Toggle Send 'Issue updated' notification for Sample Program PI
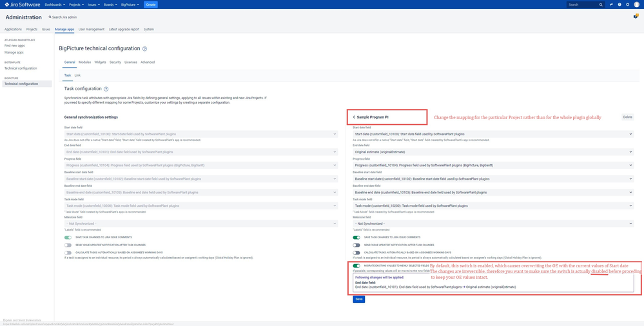Screen dimensions: 644x326 pyautogui.click(x=356, y=245)
